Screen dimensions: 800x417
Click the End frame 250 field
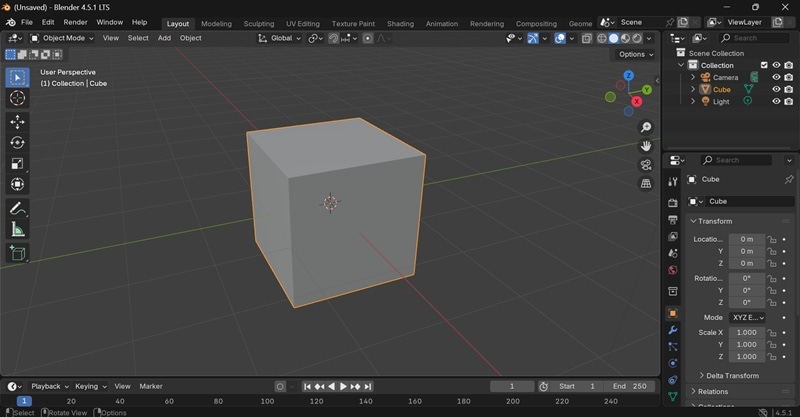click(629, 386)
